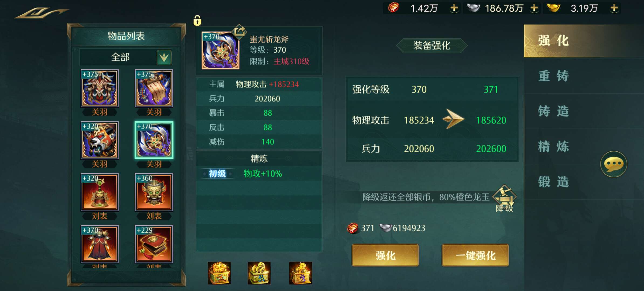Add more gold ingots with plus icon
This screenshot has width=644, height=291.
pyautogui.click(x=614, y=8)
